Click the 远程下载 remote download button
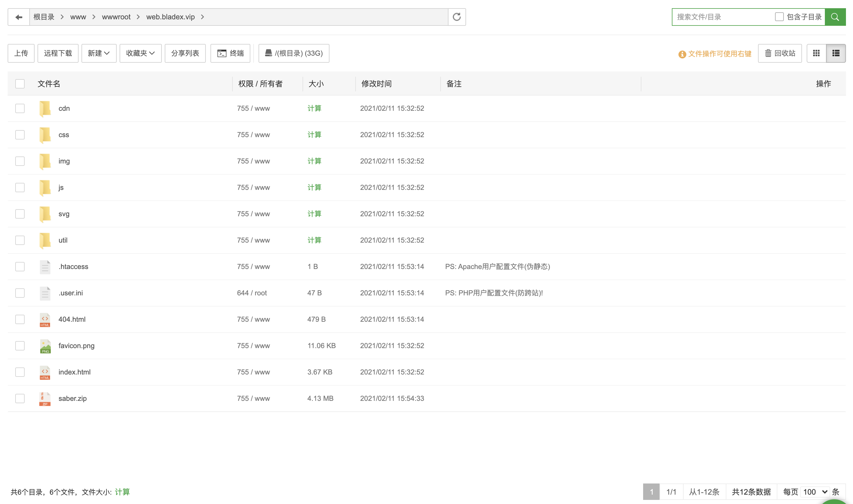The height and width of the screenshot is (504, 853). click(x=58, y=53)
